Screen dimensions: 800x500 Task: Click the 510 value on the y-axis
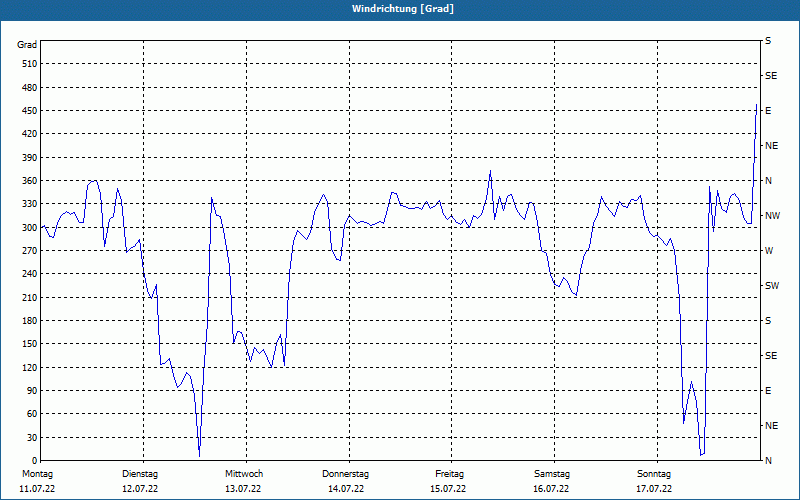pos(30,64)
